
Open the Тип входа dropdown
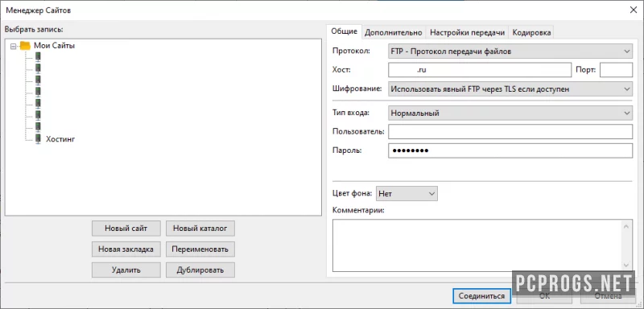510,113
